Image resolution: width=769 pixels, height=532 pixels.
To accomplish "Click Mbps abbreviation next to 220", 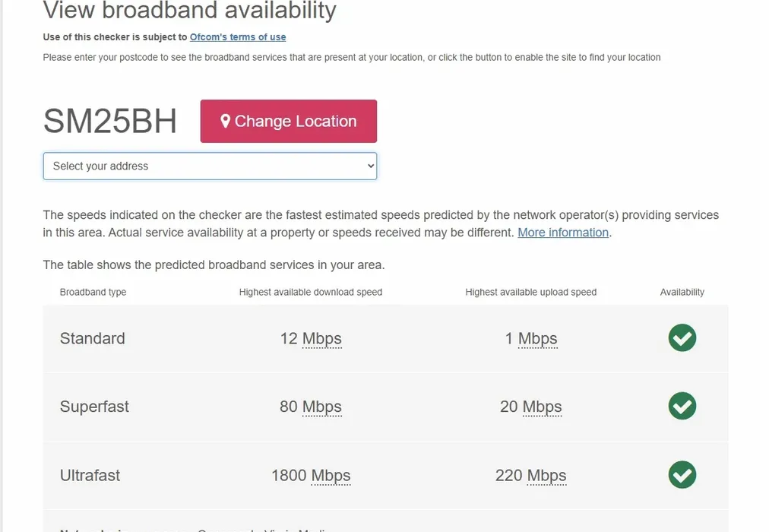I will pyautogui.click(x=546, y=476).
